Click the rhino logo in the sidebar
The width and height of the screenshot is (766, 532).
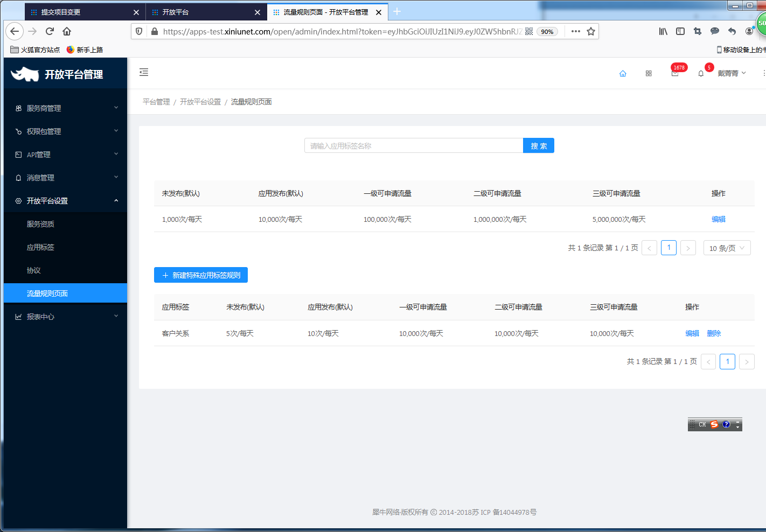[25, 74]
